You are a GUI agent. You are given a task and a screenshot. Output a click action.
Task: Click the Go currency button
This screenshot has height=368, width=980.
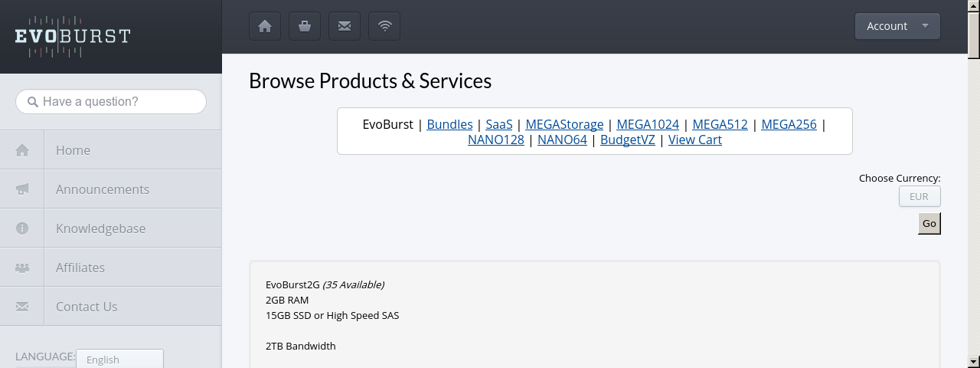(929, 223)
